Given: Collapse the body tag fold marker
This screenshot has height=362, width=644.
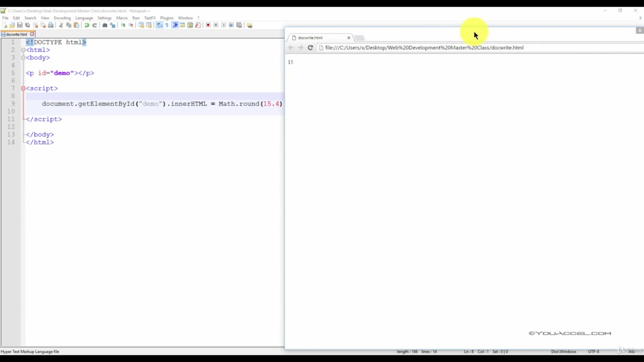Looking at the screenshot, I should pyautogui.click(x=23, y=57).
